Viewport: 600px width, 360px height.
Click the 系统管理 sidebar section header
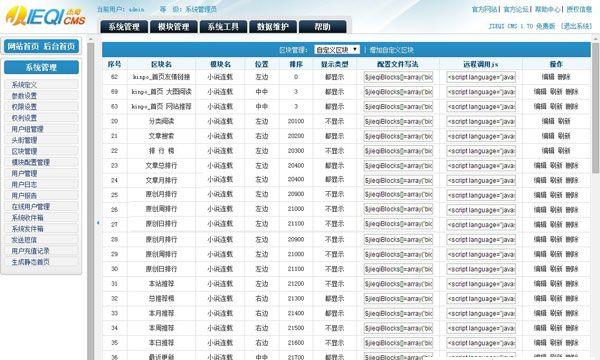[x=41, y=67]
